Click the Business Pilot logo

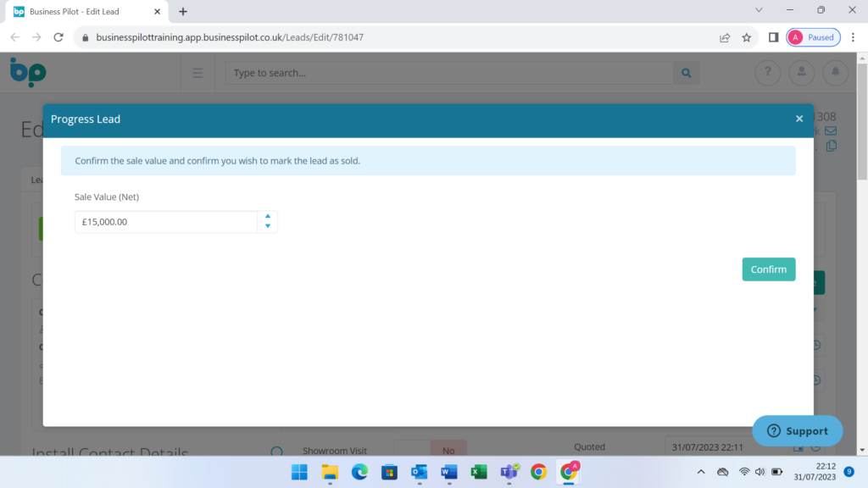pyautogui.click(x=28, y=72)
